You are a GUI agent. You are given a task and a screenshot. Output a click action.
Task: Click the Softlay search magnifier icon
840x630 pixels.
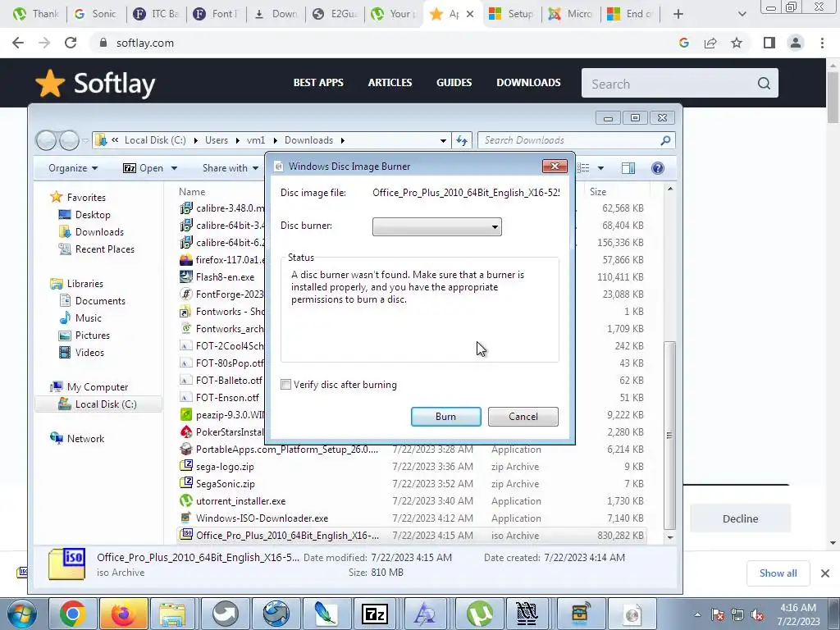764,84
